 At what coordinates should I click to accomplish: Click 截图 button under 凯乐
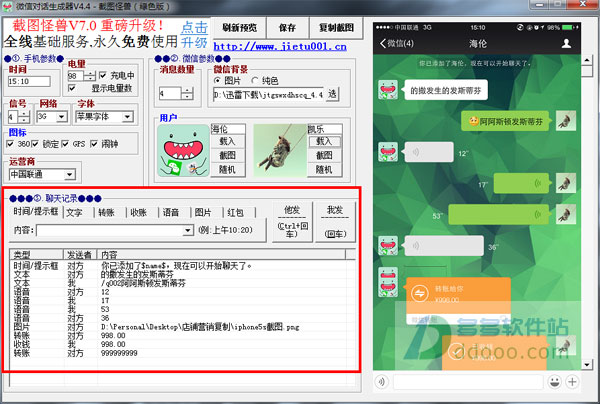[x=324, y=155]
